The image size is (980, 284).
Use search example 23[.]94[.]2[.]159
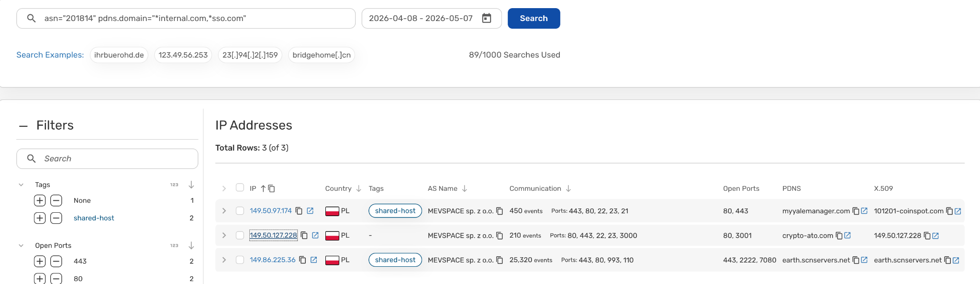click(x=250, y=55)
